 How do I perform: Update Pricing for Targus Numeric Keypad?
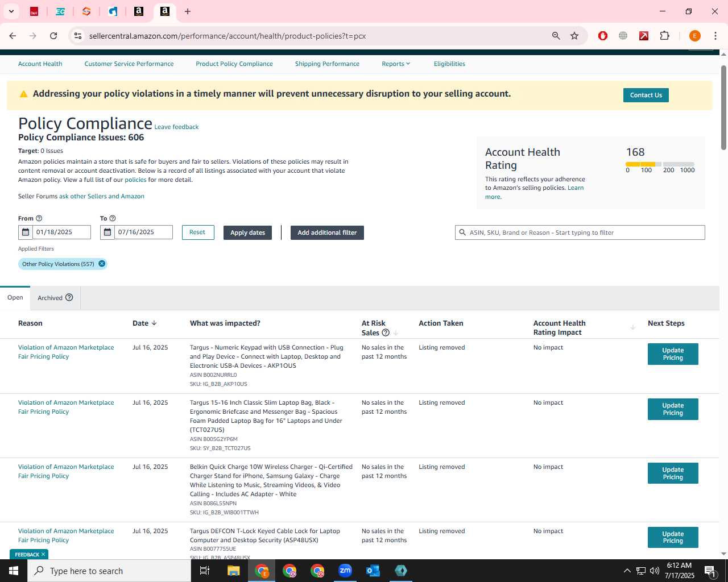pyautogui.click(x=673, y=354)
